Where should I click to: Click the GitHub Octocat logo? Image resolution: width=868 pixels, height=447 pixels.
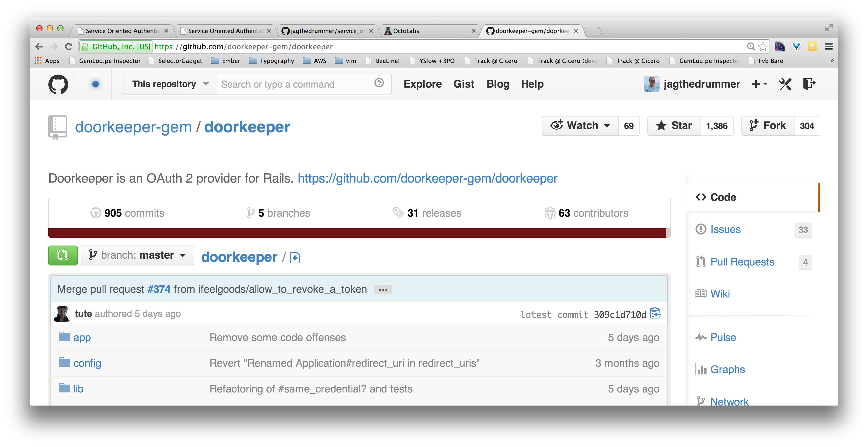click(x=58, y=84)
